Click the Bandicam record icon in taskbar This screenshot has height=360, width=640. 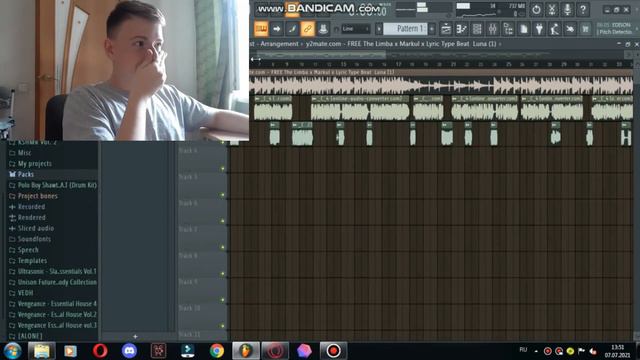point(333,351)
